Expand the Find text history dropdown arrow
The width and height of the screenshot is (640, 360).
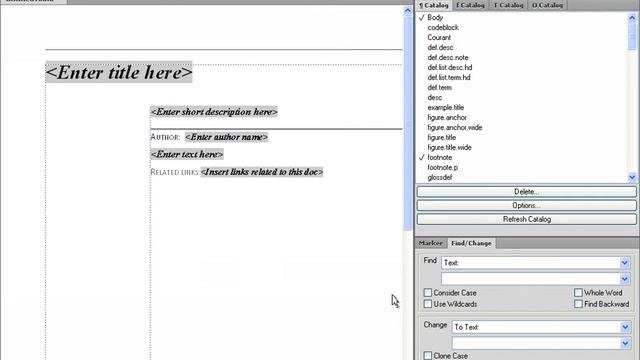tap(624, 279)
